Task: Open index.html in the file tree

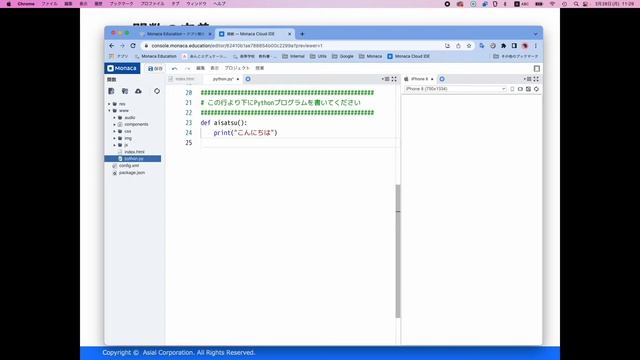Action: click(x=134, y=152)
